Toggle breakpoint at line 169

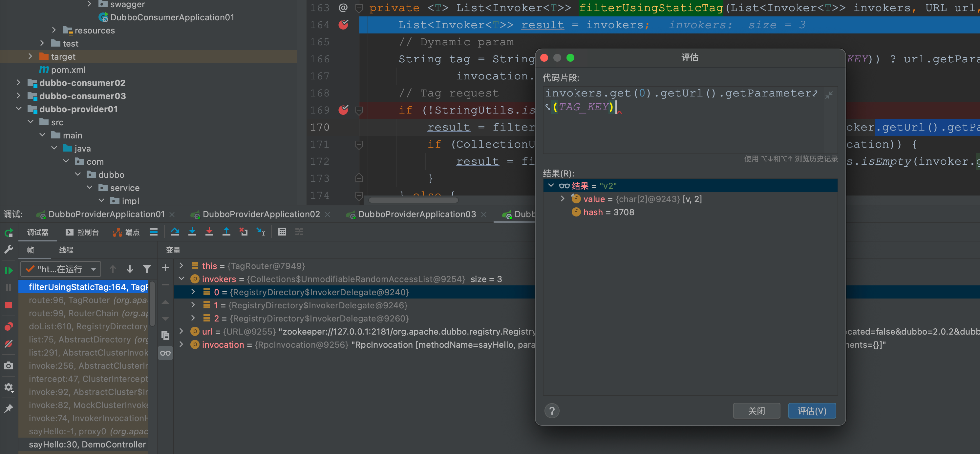(x=343, y=110)
